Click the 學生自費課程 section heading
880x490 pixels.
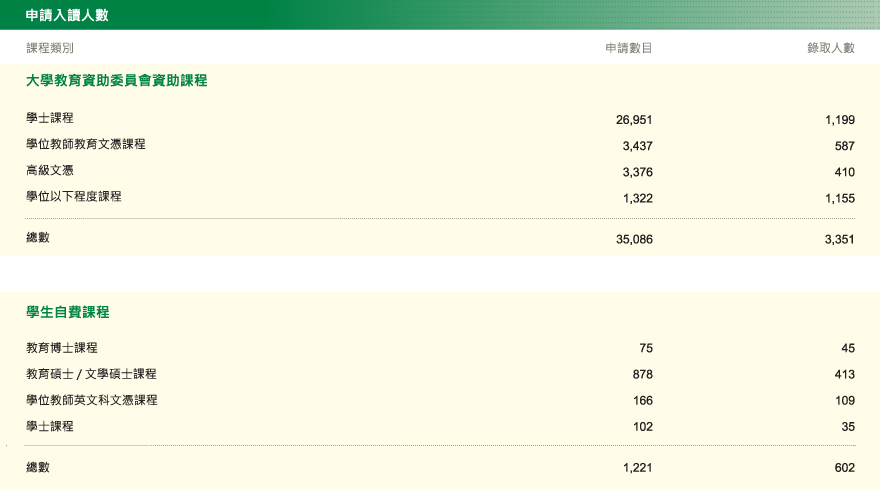point(68,312)
